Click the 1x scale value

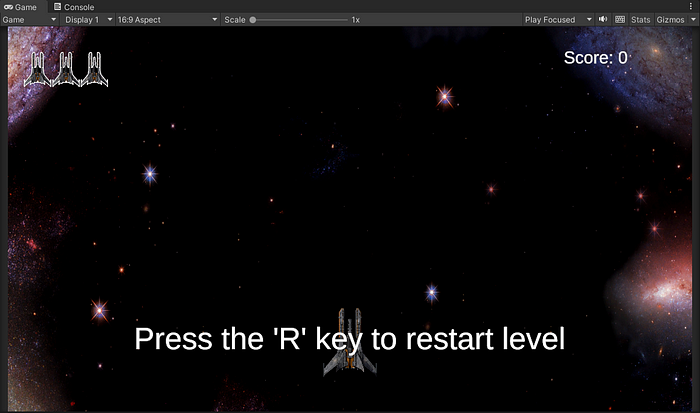[355, 20]
